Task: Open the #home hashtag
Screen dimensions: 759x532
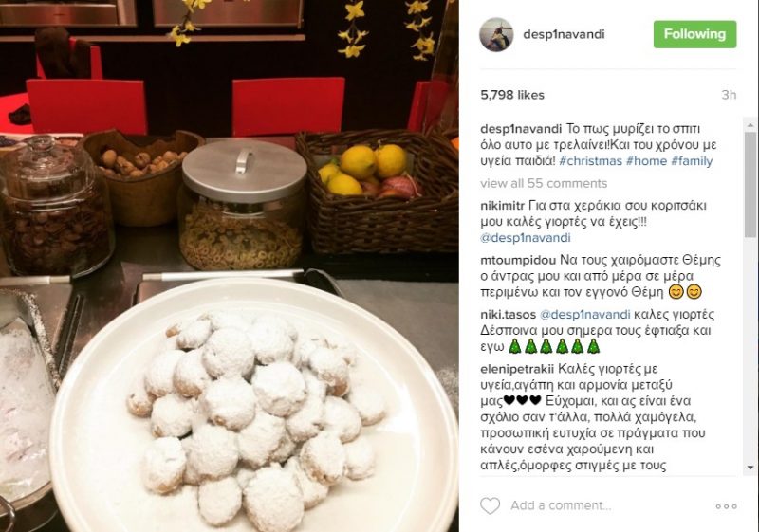Action: 646,161
